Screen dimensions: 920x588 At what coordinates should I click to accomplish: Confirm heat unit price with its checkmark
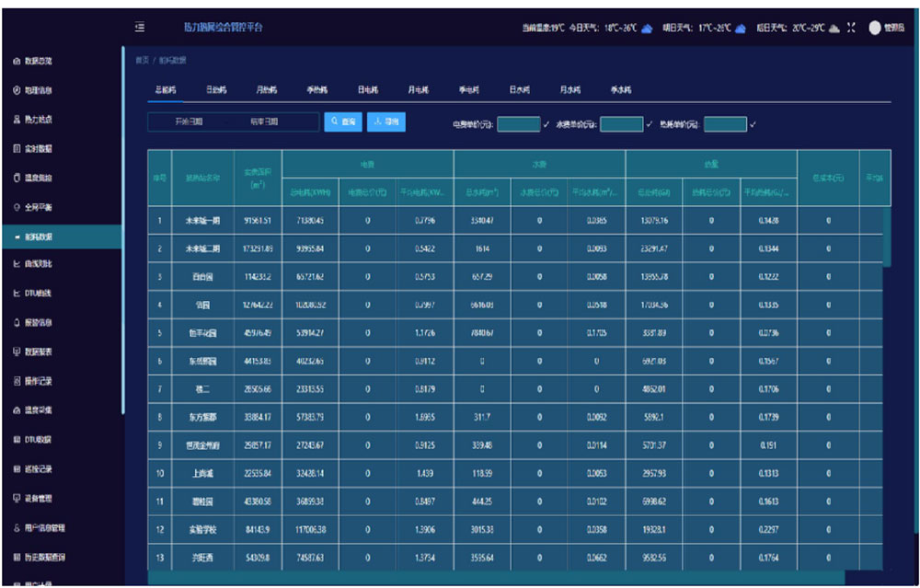[x=753, y=124]
